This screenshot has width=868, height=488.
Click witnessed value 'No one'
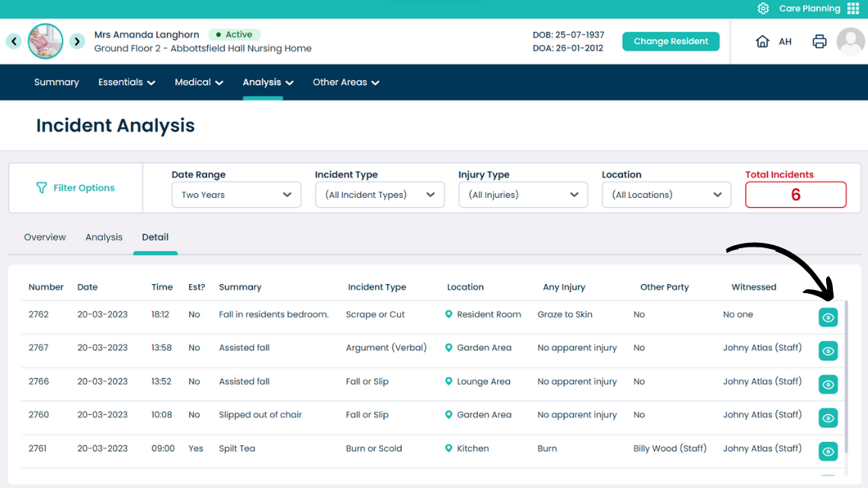[x=738, y=314]
